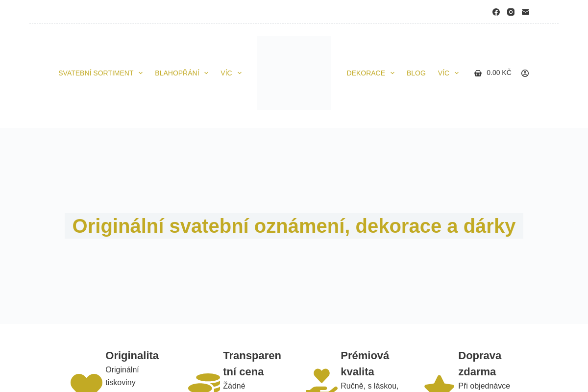Click the hand-with-heart Prémiová kvalita icon

[x=321, y=380]
